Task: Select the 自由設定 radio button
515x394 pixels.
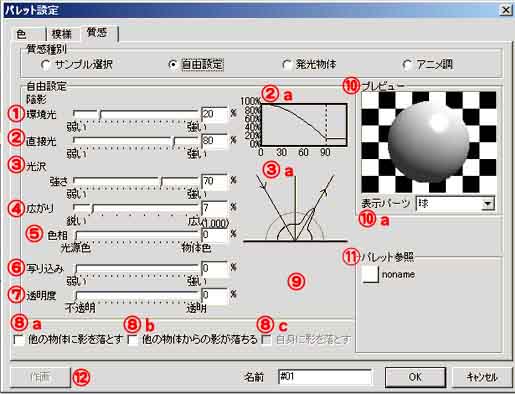Action: [x=173, y=64]
